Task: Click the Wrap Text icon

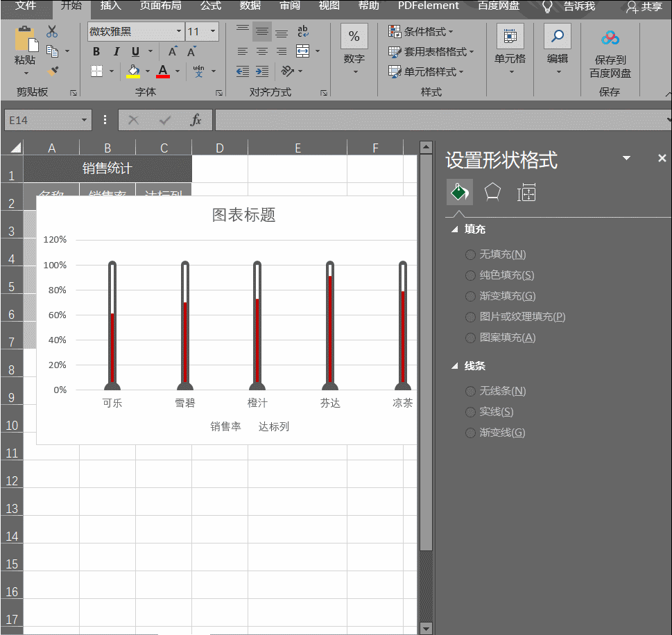Action: (302, 31)
